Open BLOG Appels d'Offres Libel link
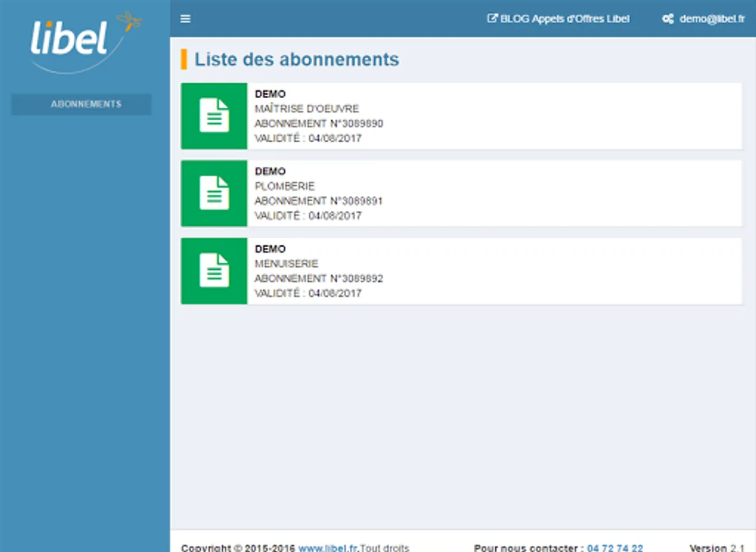The height and width of the screenshot is (552, 756). click(558, 19)
